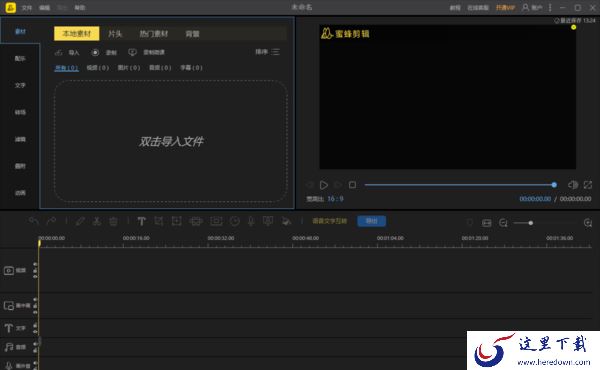Enter fullscreen preview mode
This screenshot has width=600, height=370.
point(588,185)
